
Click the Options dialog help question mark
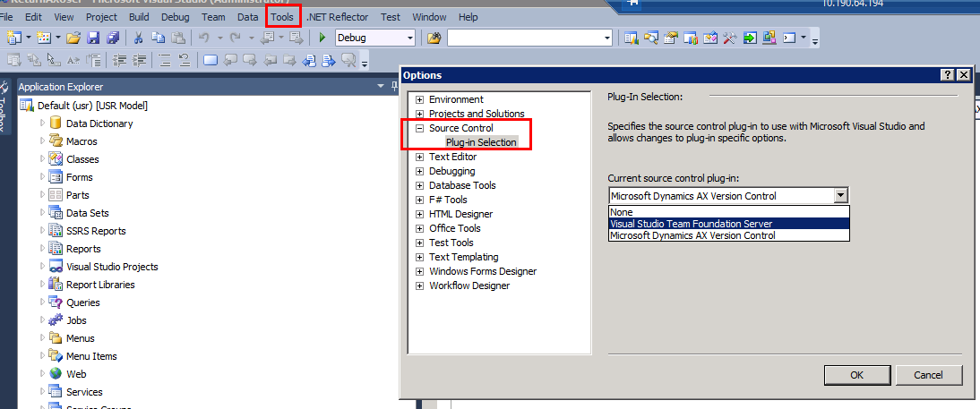pos(948,75)
